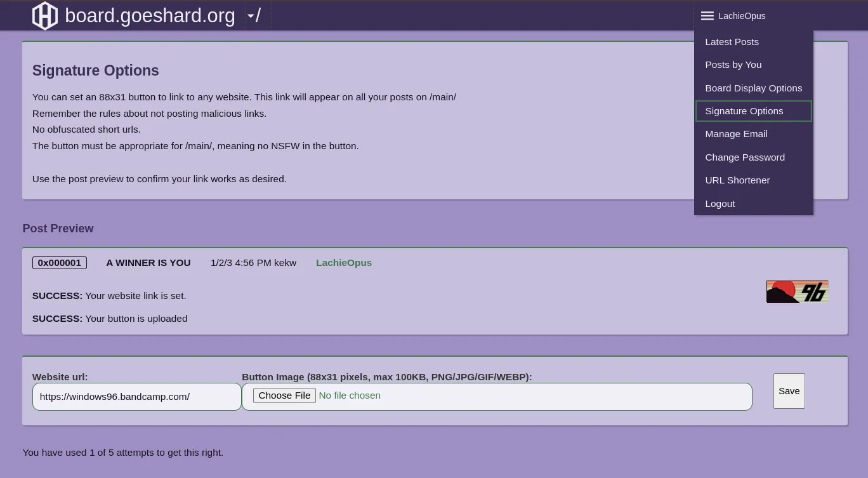The height and width of the screenshot is (478, 868).
Task: Expand the board selector dropdown arrow
Action: pos(251,16)
